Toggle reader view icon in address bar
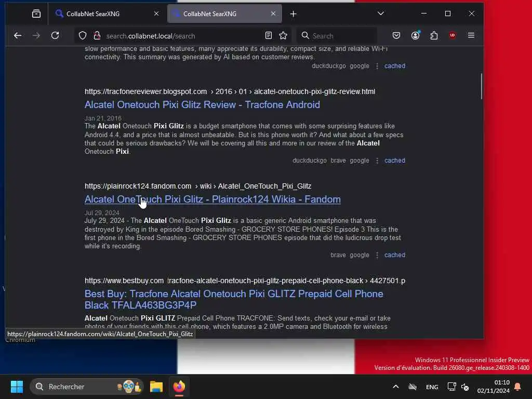Image resolution: width=532 pixels, height=399 pixels. (x=269, y=36)
